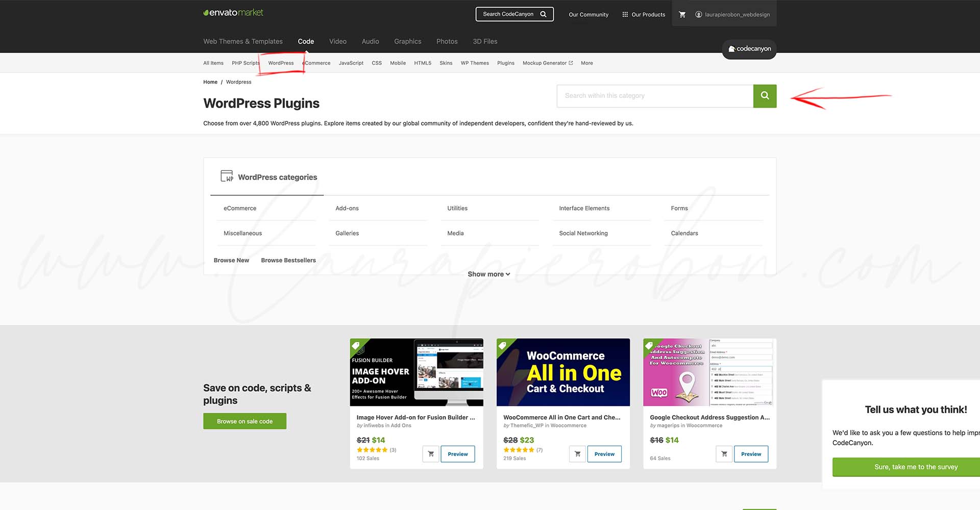Click the external link icon beside Mockup Generator

coord(571,63)
